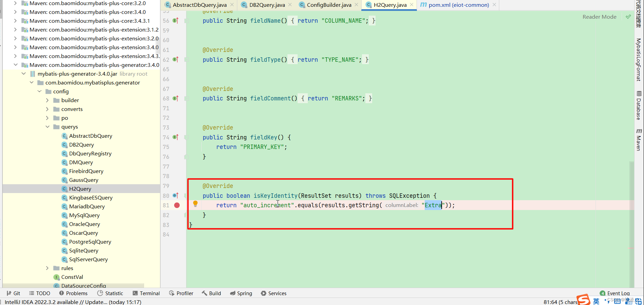644x305 pixels.
Task: Close the pom.xml tab
Action: tap(494, 5)
